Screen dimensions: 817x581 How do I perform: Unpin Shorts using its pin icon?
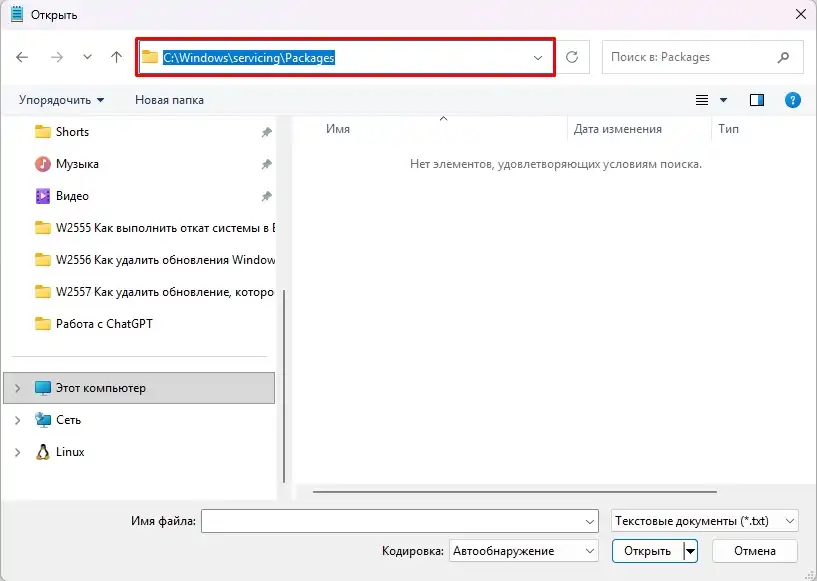point(267,132)
